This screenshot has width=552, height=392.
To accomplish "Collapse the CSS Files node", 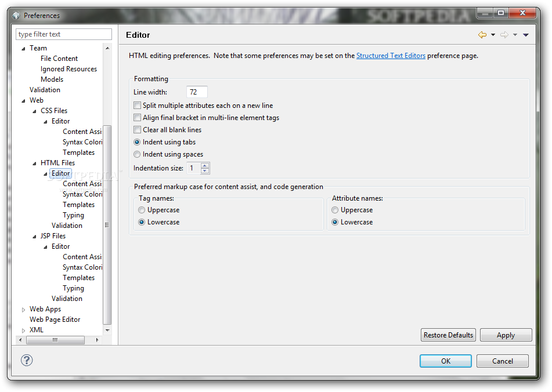I will click(x=34, y=111).
